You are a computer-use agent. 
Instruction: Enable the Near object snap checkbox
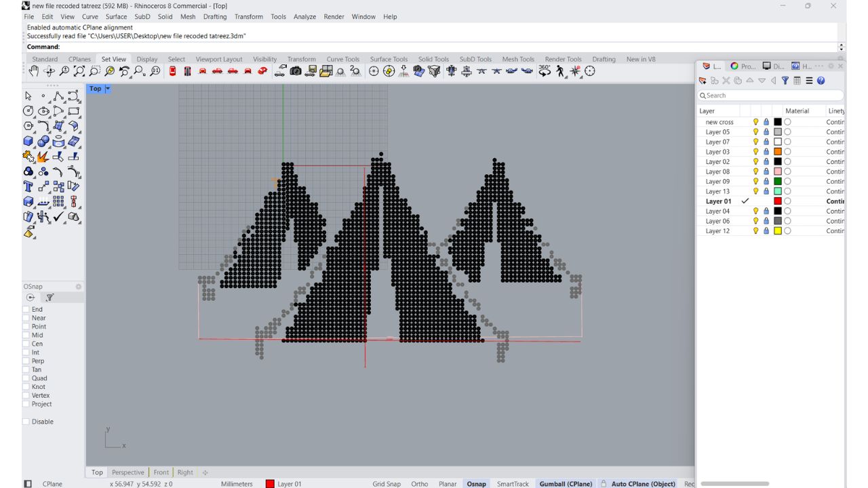tap(26, 318)
